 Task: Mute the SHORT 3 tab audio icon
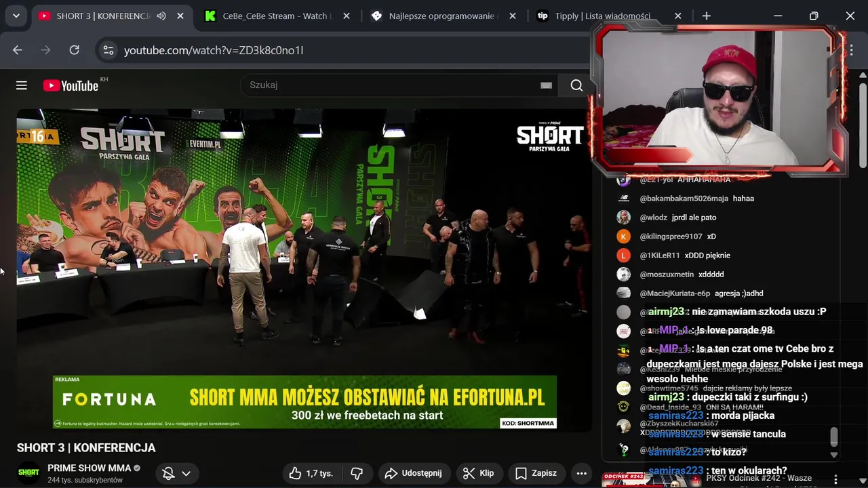[x=161, y=16]
